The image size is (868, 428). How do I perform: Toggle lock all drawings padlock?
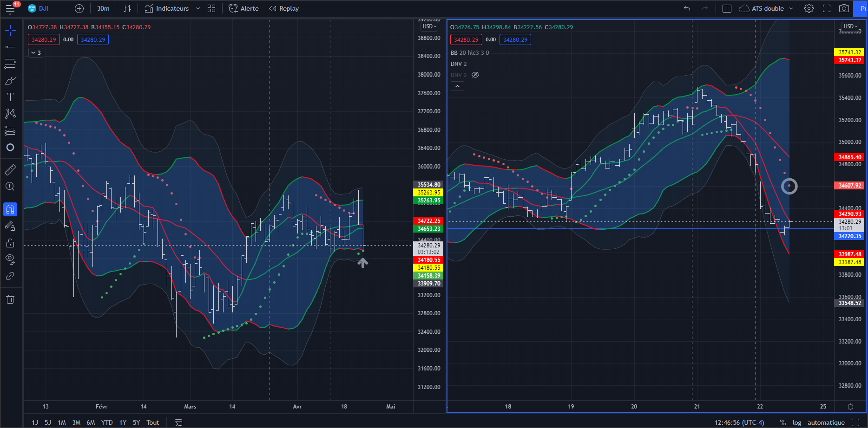[10, 243]
